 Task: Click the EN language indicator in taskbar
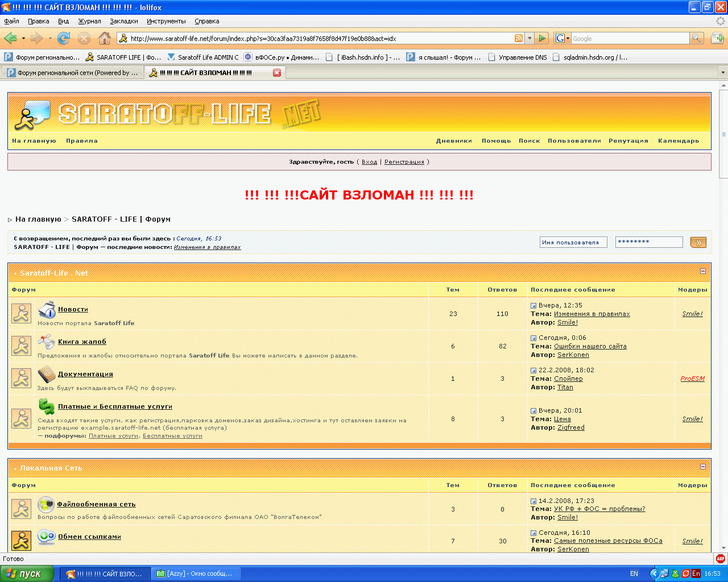(x=634, y=573)
